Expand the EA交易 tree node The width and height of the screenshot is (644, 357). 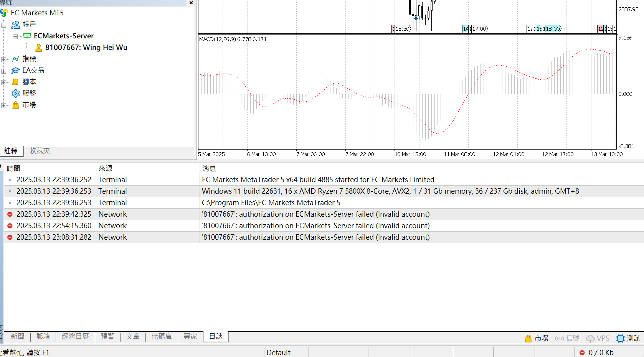tap(4, 71)
